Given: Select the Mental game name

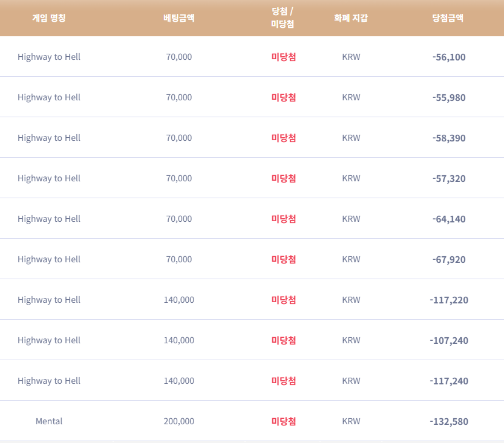Looking at the screenshot, I should pos(49,421).
